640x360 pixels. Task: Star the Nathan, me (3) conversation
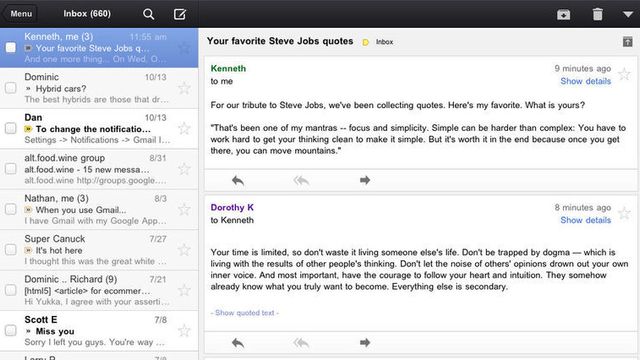pos(184,209)
